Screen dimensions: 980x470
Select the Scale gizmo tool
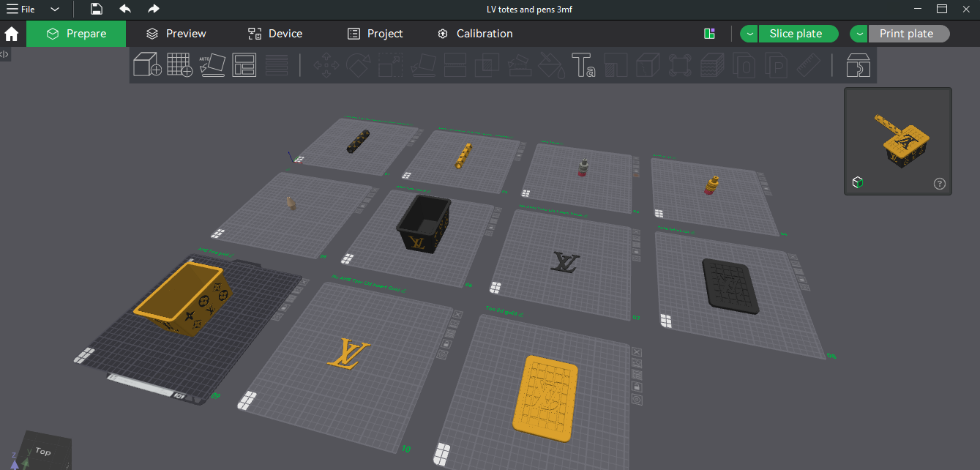[390, 65]
